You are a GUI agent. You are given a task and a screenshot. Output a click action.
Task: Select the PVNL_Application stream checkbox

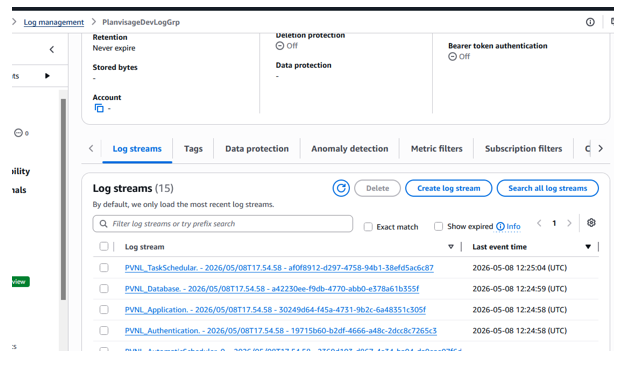(x=104, y=310)
